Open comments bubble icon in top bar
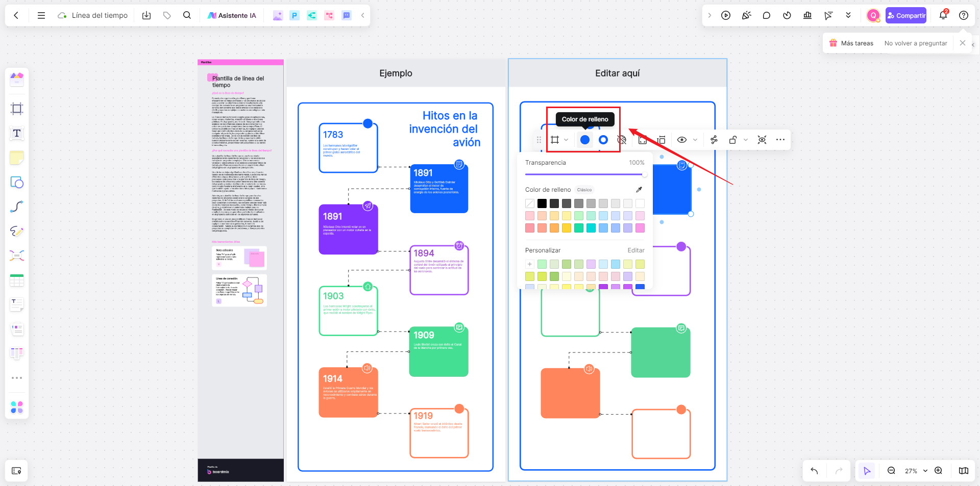Screen dimensions: 980x486 pos(767,15)
